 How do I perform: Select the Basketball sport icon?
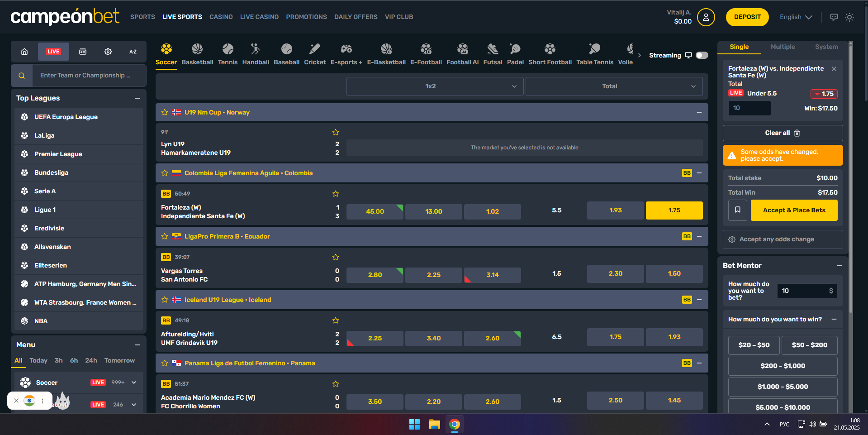[197, 49]
